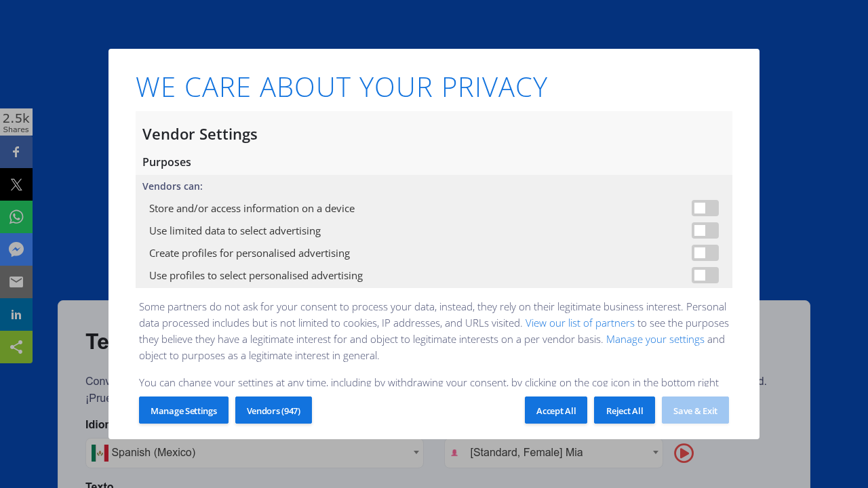868x488 pixels.
Task: Toggle "Store and/or access information on a device"
Action: [x=705, y=208]
